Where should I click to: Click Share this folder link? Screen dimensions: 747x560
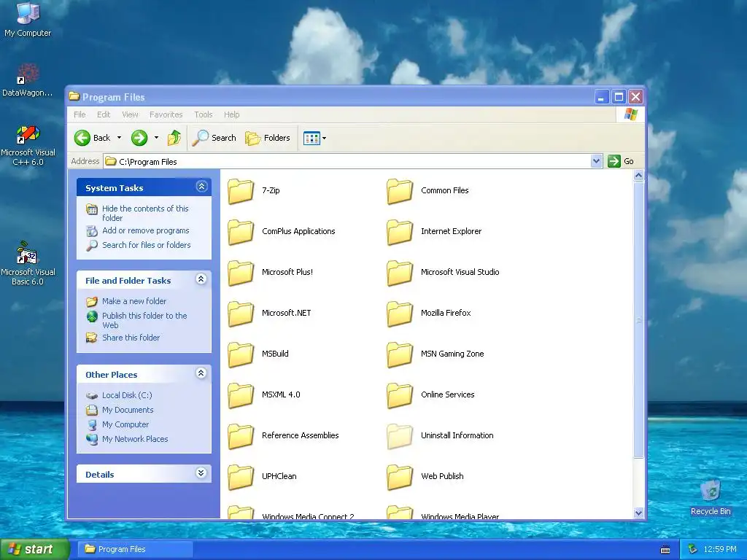[x=131, y=338]
